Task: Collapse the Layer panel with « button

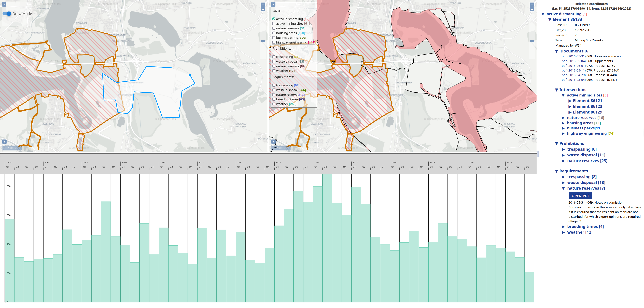Action: [x=273, y=5]
